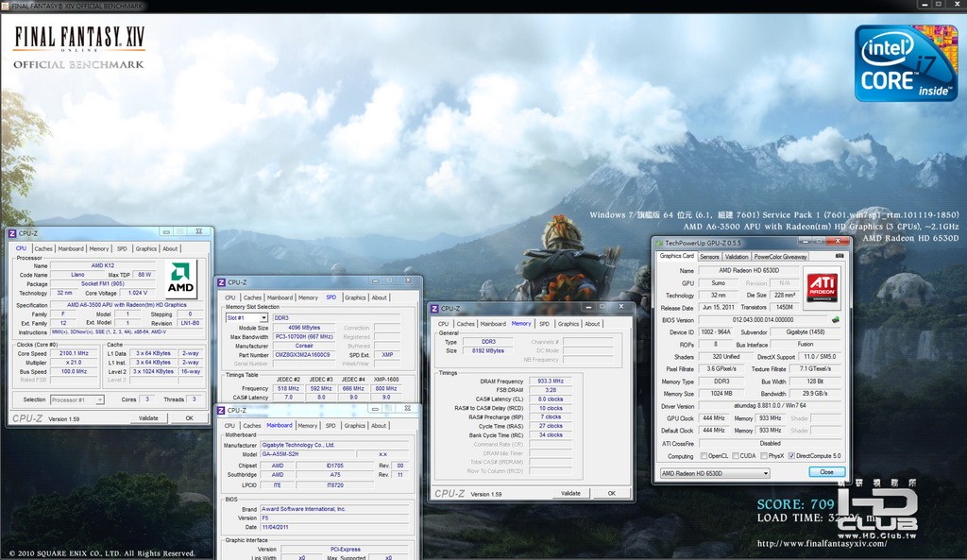Click the CPU-Z title icon of SPD window
Image resolution: width=967 pixels, height=560 pixels.
tap(222, 281)
